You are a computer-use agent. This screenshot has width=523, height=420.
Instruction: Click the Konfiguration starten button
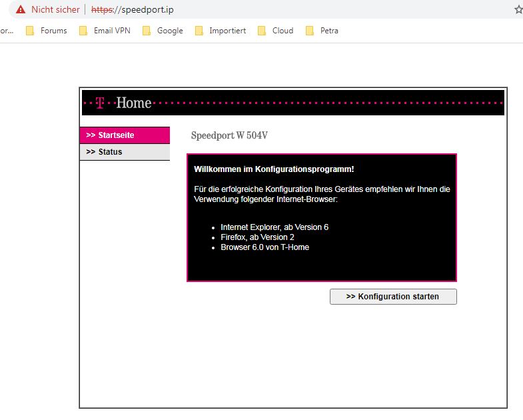click(x=393, y=297)
